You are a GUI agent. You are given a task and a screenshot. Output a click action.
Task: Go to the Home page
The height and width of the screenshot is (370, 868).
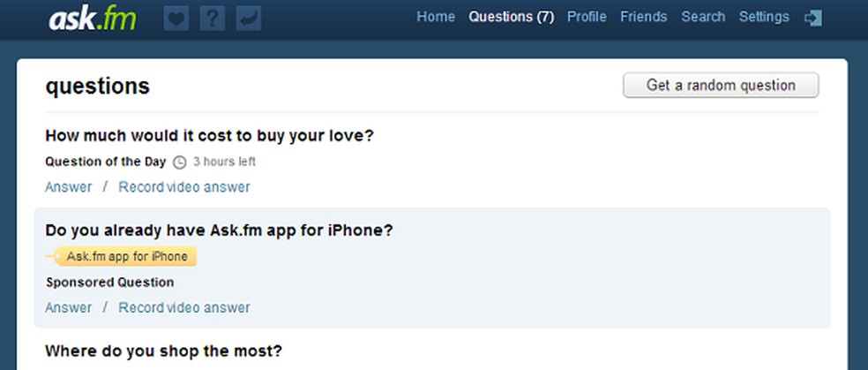pyautogui.click(x=436, y=17)
